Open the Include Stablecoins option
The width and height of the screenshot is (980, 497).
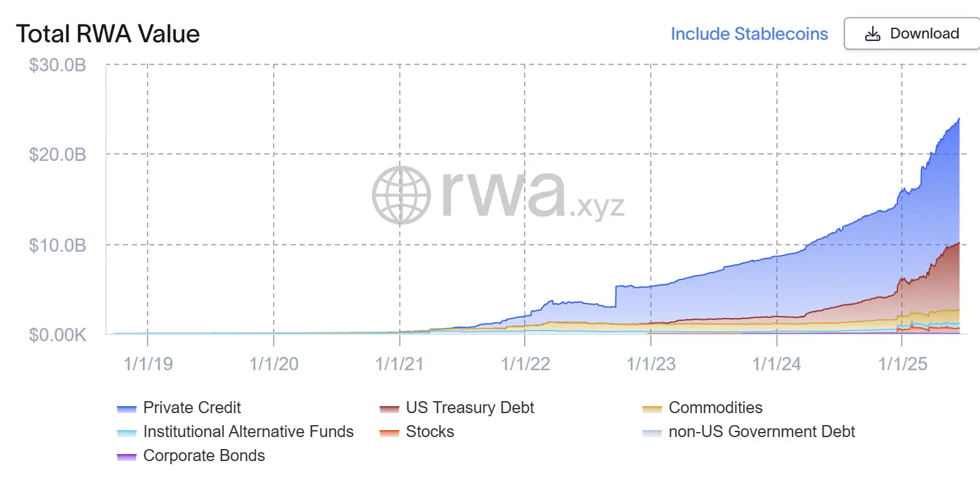coord(749,33)
